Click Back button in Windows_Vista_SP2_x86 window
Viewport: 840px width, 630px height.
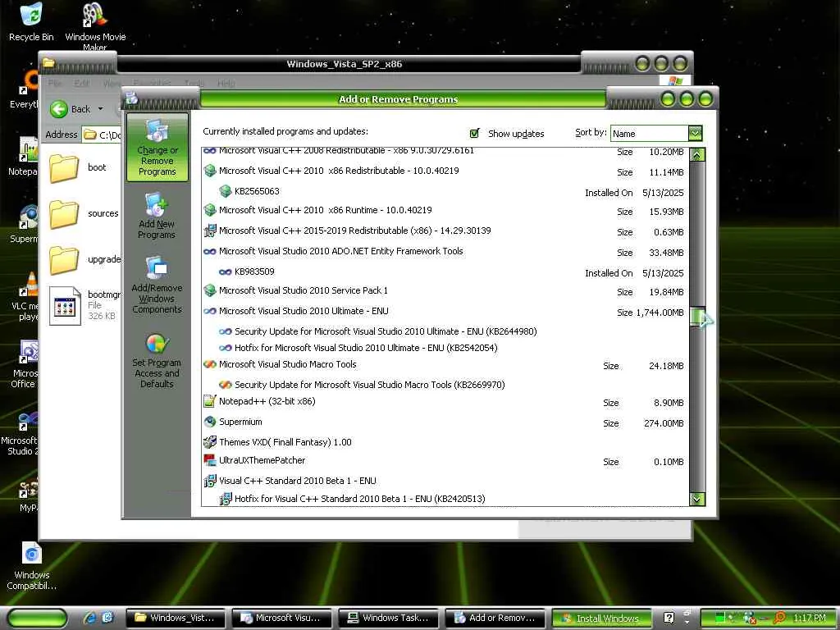(71, 109)
